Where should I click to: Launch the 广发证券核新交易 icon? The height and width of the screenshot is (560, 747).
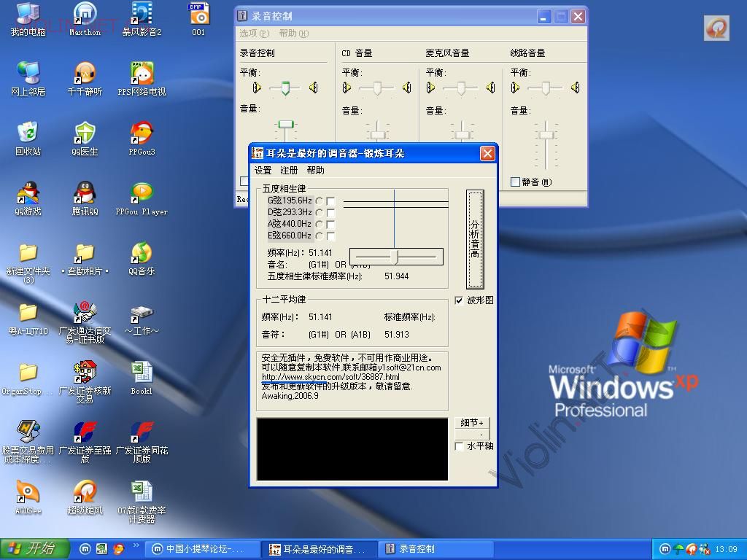pos(85,382)
